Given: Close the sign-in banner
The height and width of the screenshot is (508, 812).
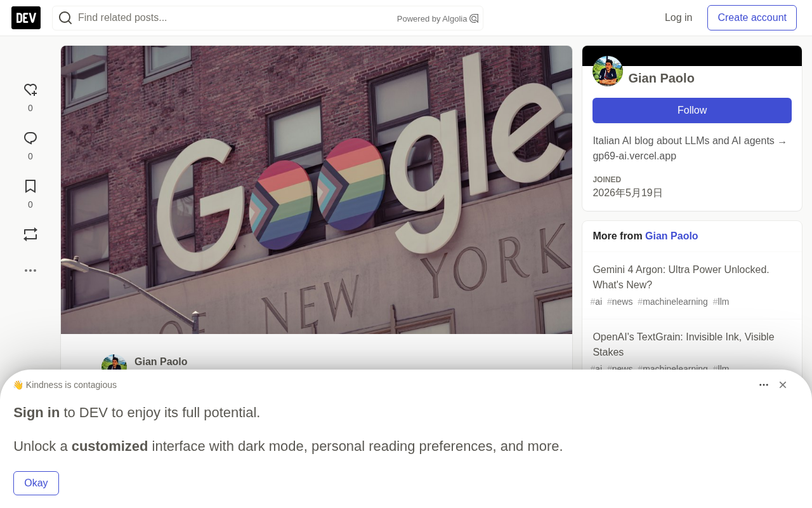Looking at the screenshot, I should pyautogui.click(x=783, y=385).
